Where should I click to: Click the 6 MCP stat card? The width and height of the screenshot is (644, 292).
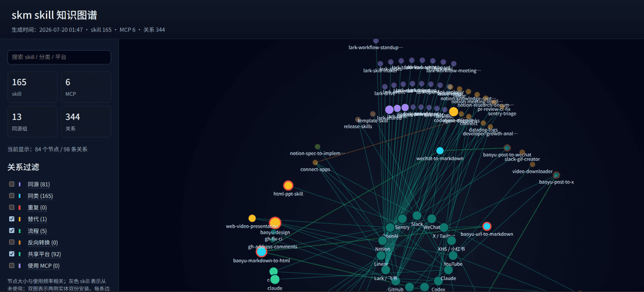(x=86, y=86)
